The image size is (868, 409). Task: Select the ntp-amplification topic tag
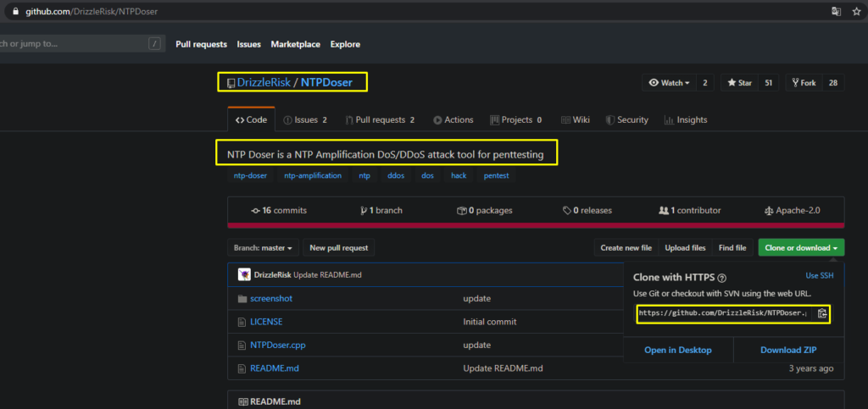(313, 176)
